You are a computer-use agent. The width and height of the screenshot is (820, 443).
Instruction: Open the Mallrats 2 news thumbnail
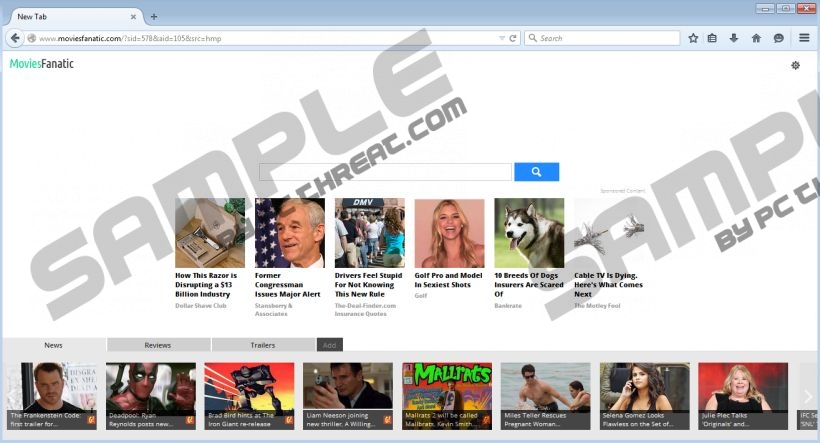[447, 395]
